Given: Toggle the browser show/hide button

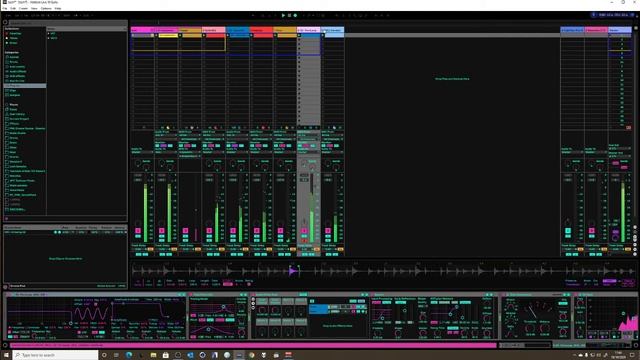Looking at the screenshot, I should coord(5,22).
